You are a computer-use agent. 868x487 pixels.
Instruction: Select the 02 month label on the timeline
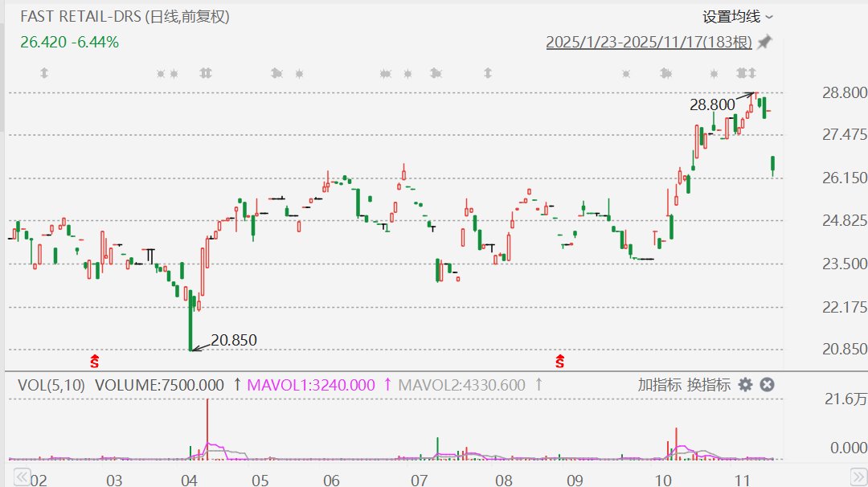coord(39,479)
